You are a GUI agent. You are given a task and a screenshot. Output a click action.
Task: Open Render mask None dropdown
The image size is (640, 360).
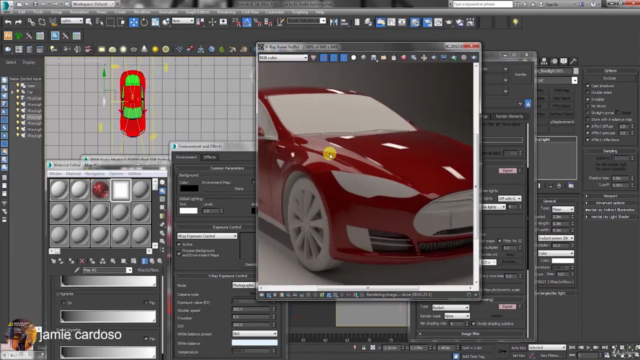(x=456, y=316)
